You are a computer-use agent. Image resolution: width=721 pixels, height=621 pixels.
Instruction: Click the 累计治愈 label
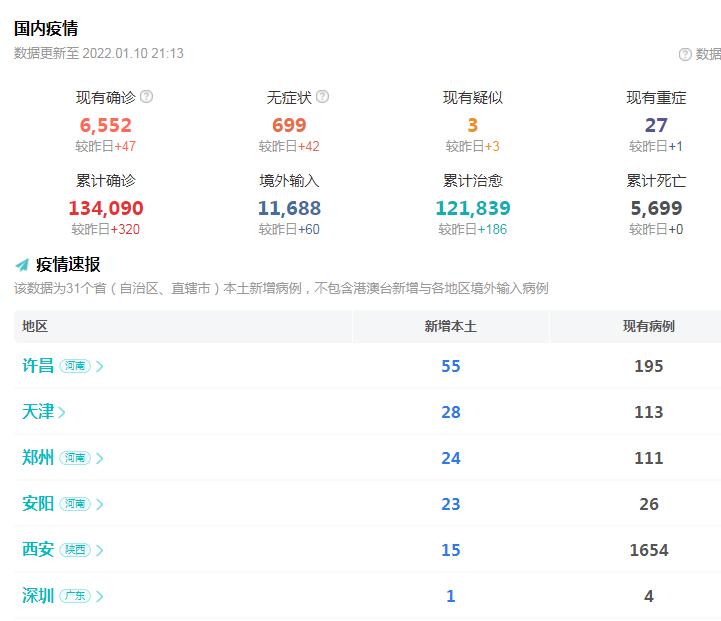pos(473,181)
